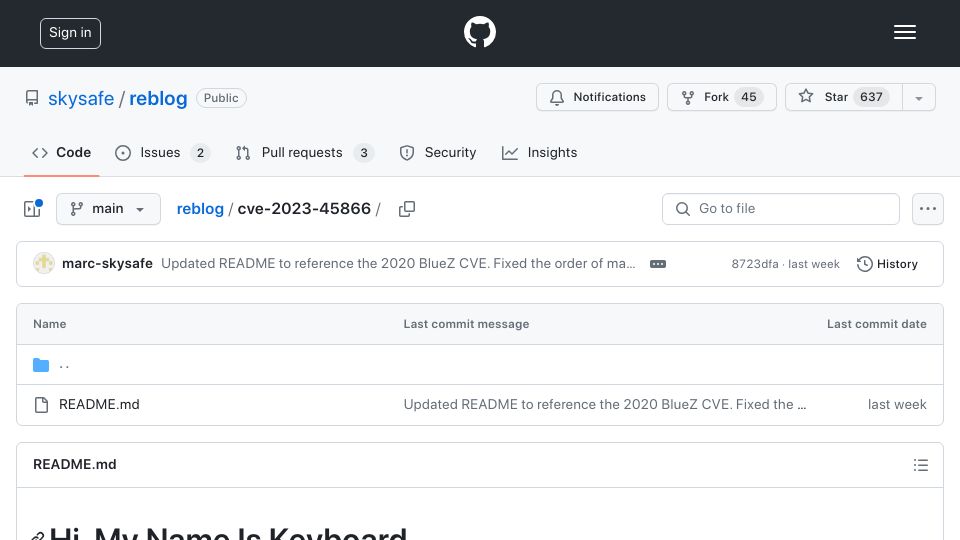Click the Pull requests count badge 3
Screen dimensions: 960x540
tap(364, 153)
